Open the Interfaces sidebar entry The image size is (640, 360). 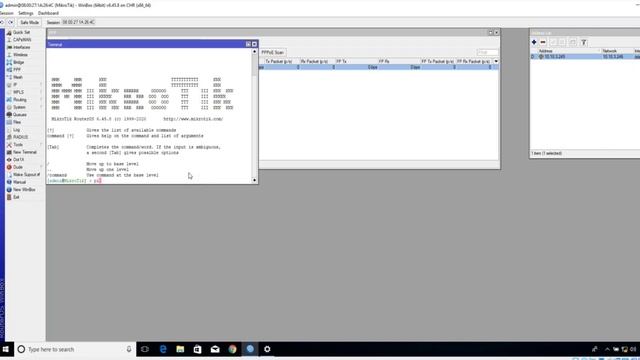[x=21, y=47]
